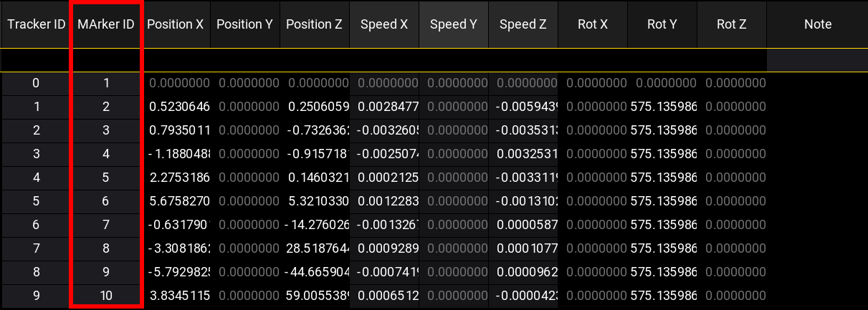Click Position X value 2.2753186
The height and width of the screenshot is (310, 868).
179,178
